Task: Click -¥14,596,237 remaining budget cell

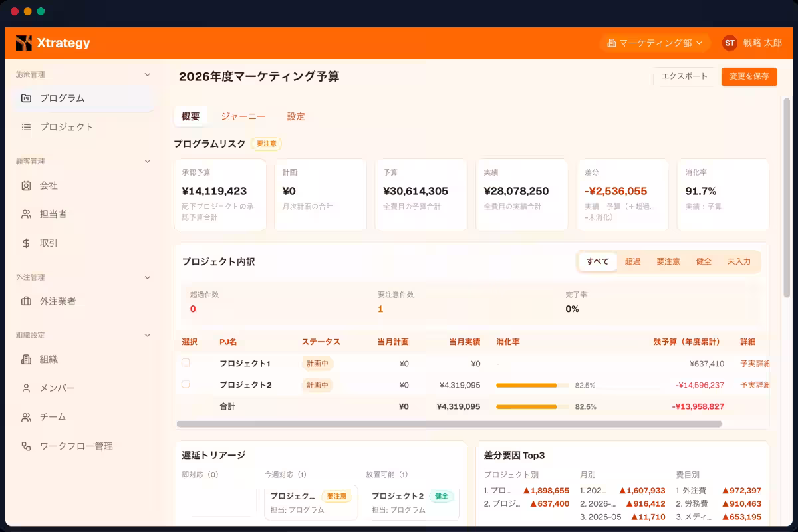Action: point(700,385)
